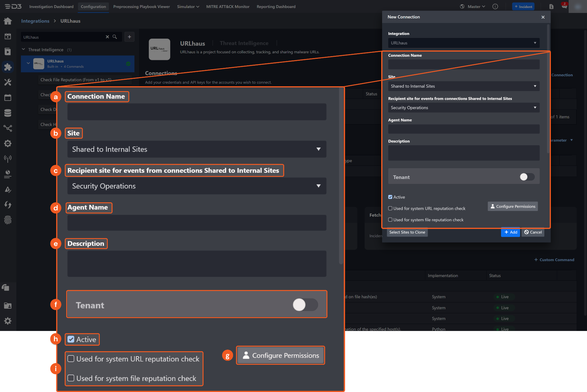Click the plus icon to add integration
This screenshot has height=392, width=587.
click(129, 37)
